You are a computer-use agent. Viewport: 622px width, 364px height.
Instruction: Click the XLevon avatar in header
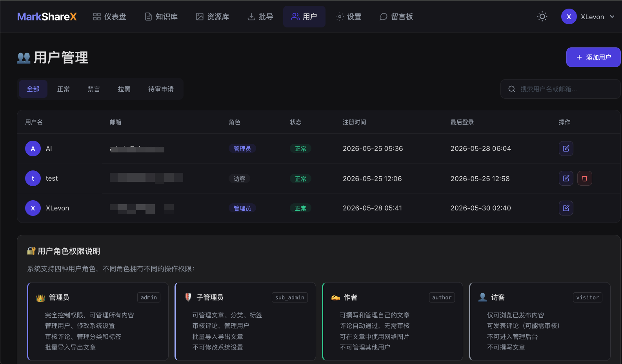click(x=569, y=17)
